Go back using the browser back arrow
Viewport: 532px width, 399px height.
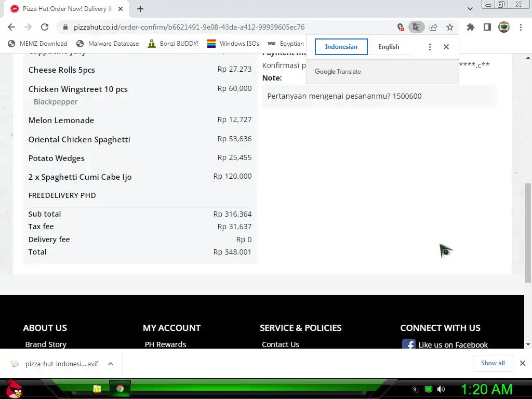11,27
